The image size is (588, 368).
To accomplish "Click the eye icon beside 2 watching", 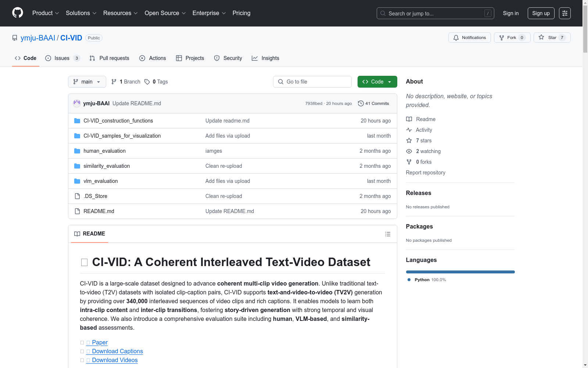I will point(409,151).
